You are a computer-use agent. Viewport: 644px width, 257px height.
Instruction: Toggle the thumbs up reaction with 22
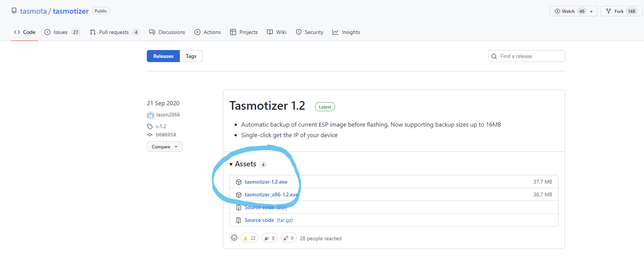coord(250,238)
